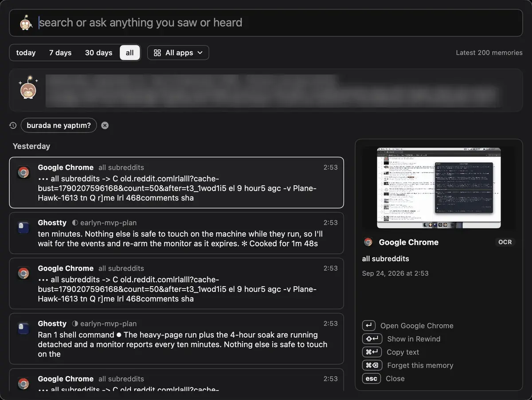The width and height of the screenshot is (532, 400).
Task: Clear the "burada ne yaptım?" query with the x
Action: pyautogui.click(x=105, y=125)
